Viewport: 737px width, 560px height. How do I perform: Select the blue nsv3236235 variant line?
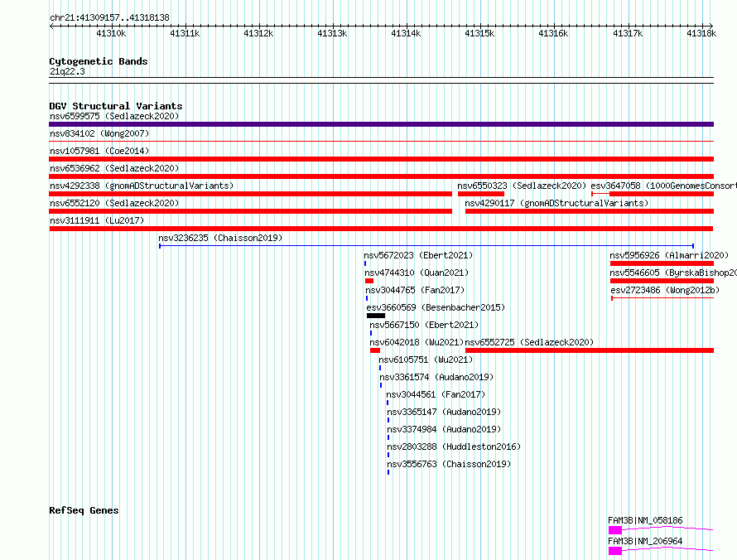click(x=426, y=246)
